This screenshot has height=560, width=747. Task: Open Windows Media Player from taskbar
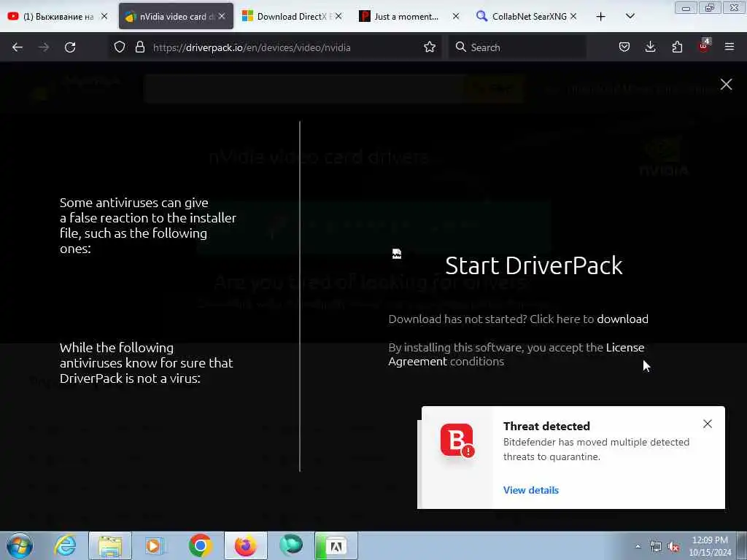155,545
